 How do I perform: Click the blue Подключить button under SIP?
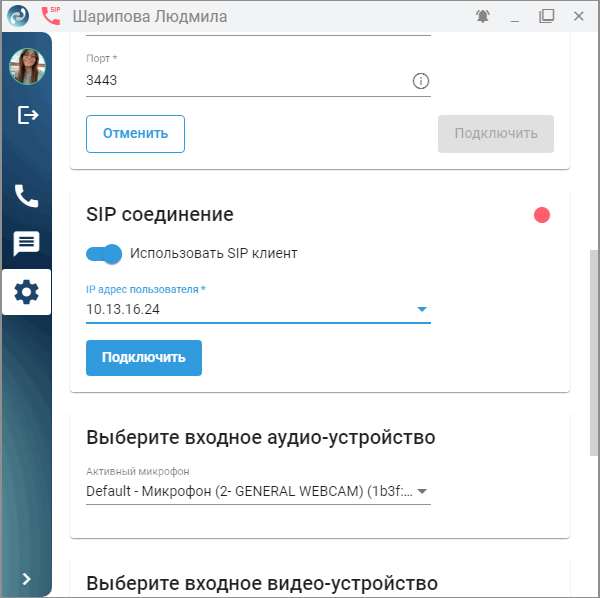tap(144, 358)
